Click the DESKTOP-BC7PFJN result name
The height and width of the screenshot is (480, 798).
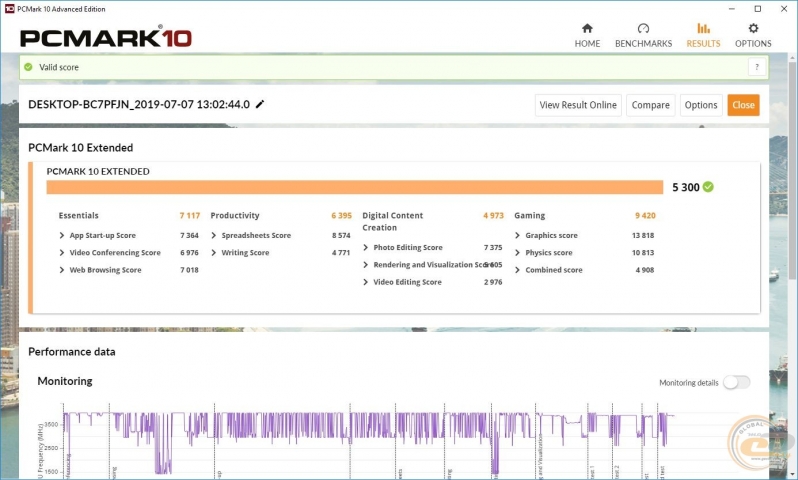click(139, 104)
